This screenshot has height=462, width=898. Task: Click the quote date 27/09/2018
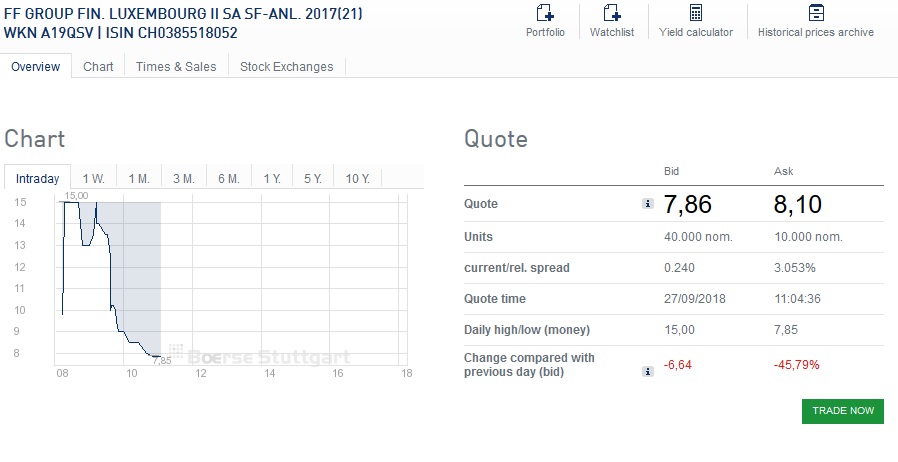[x=695, y=298]
